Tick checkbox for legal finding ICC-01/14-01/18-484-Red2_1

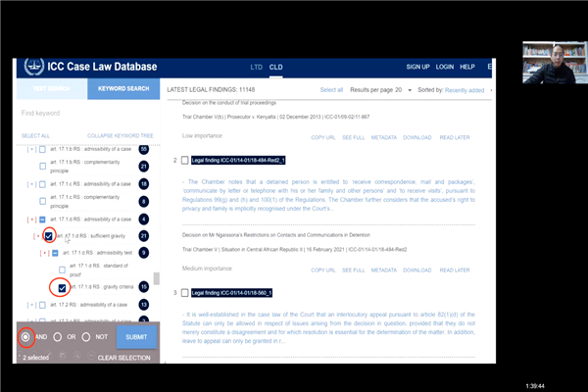pos(183,160)
